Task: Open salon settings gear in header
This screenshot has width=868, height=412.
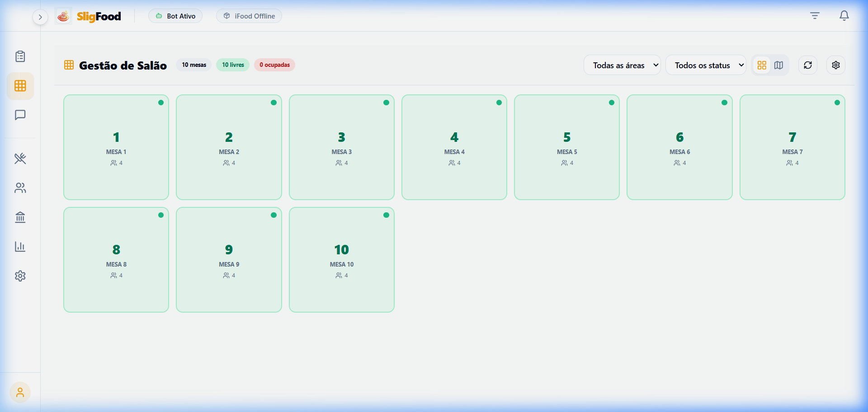Action: click(x=835, y=65)
